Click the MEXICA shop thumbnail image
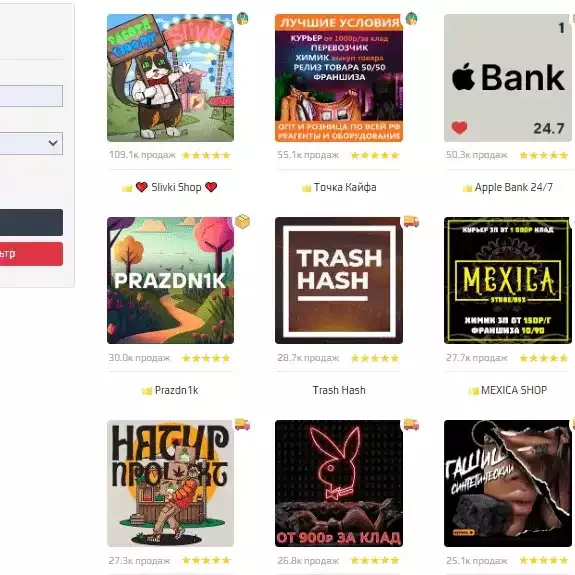Image resolution: width=575 pixels, height=575 pixels. tap(508, 281)
